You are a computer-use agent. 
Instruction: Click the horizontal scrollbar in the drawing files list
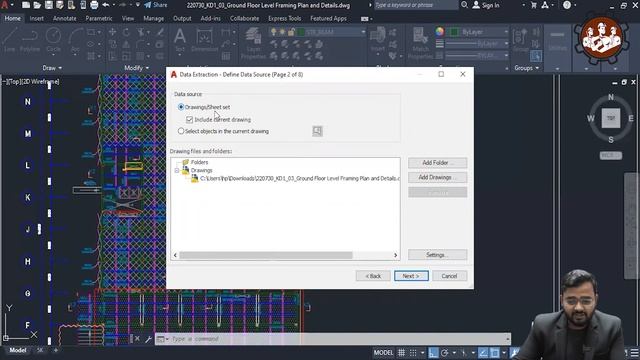tap(266, 255)
